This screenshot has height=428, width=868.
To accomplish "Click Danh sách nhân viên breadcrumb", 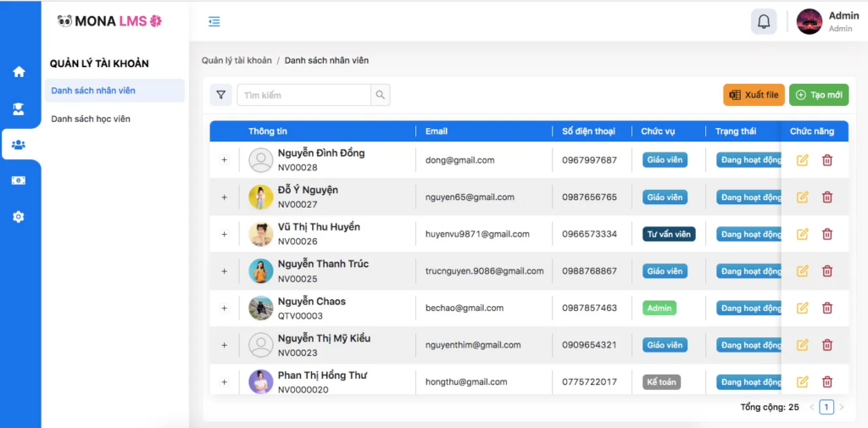I will [326, 60].
